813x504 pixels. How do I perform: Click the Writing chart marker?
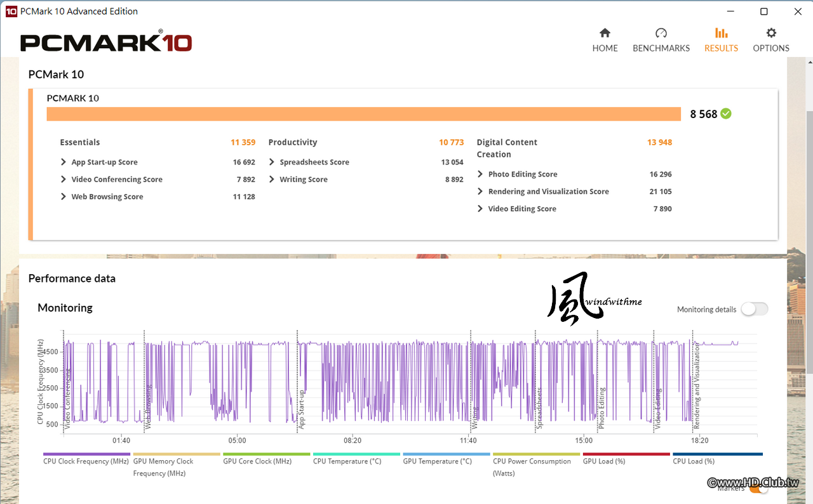(474, 418)
